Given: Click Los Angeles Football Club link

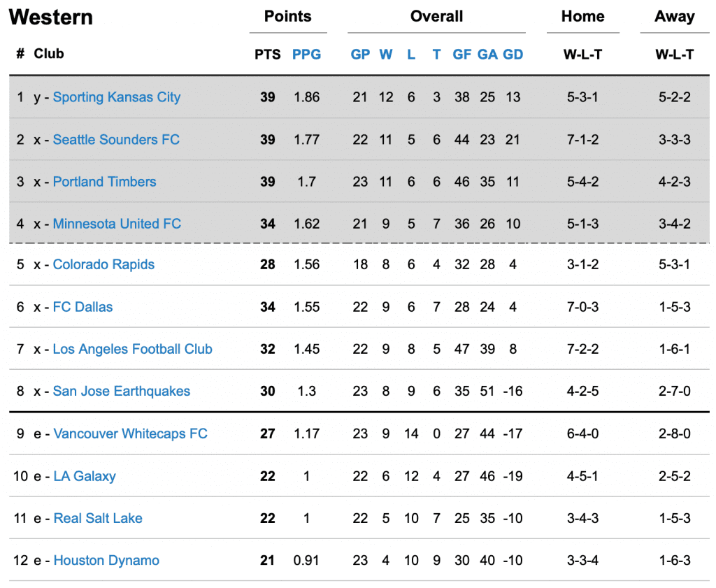Looking at the screenshot, I should click(x=132, y=350).
